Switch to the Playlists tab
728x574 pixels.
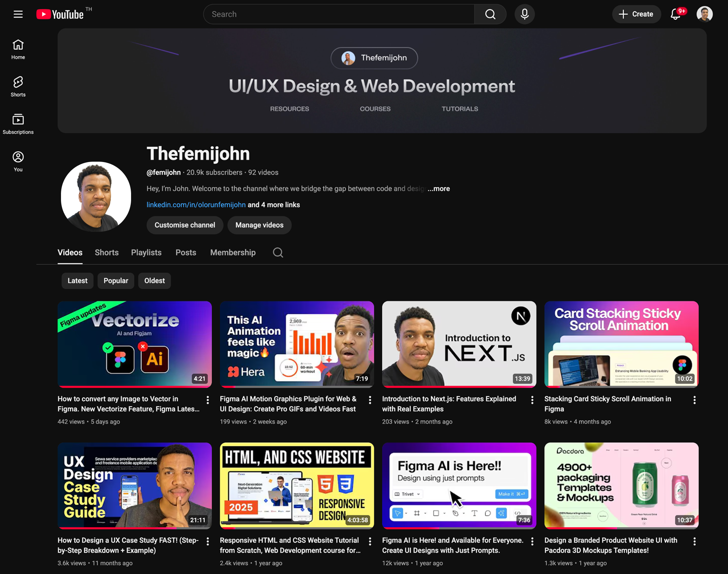pos(146,252)
